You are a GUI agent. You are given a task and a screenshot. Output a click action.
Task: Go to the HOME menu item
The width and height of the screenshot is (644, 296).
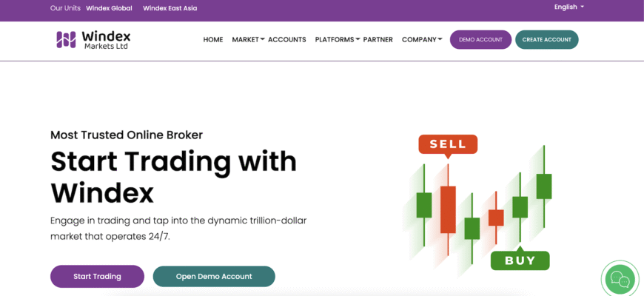[213, 40]
